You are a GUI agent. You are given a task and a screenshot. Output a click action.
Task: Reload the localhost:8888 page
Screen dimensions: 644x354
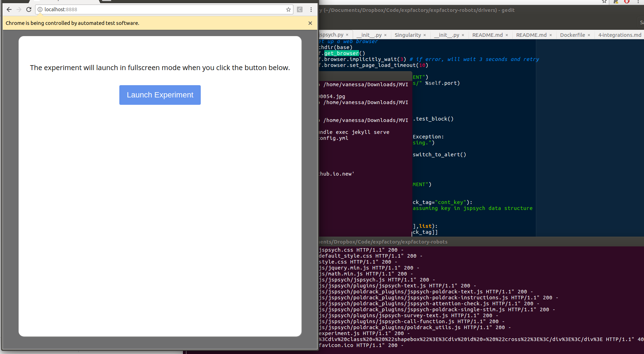[29, 9]
